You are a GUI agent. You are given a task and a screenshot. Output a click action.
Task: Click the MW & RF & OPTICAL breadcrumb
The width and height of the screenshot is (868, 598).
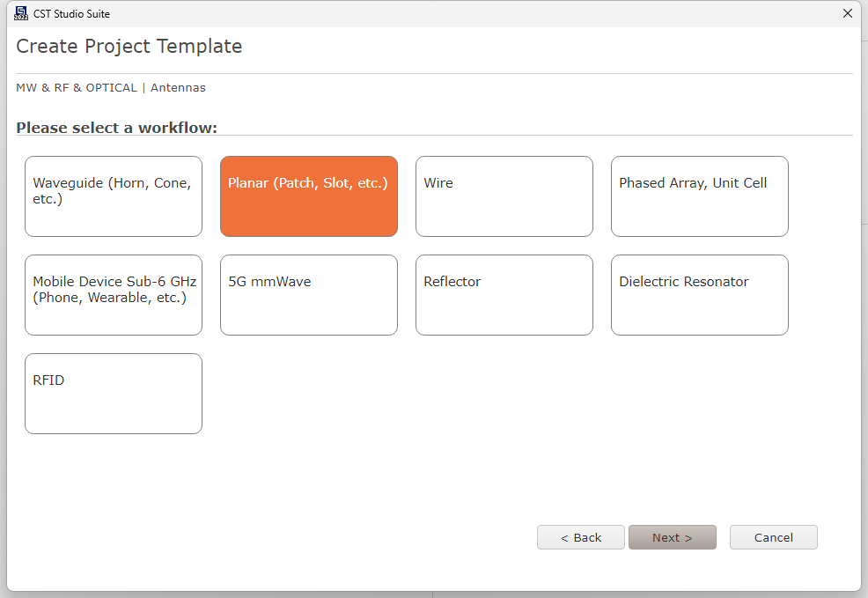click(x=77, y=87)
